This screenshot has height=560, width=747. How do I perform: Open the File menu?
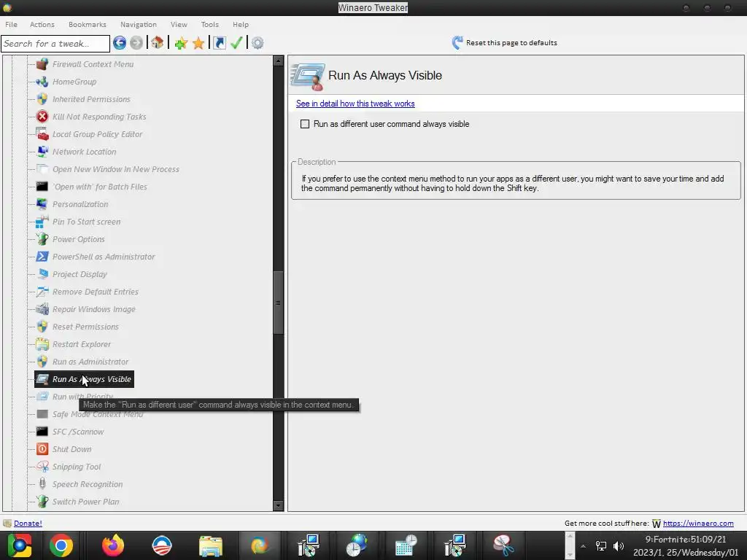pos(12,24)
